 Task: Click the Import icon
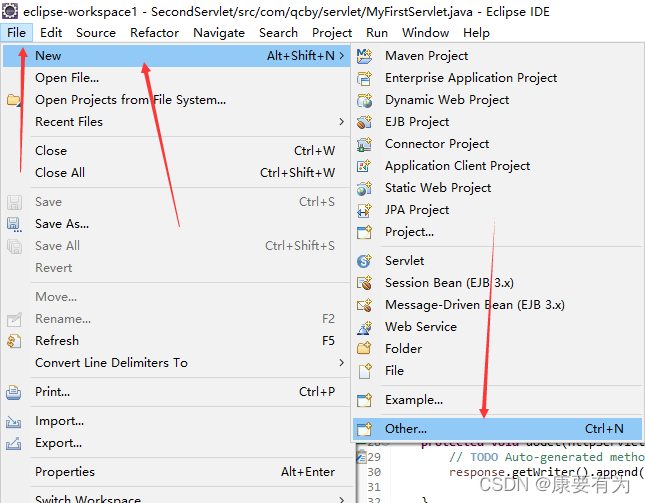[x=14, y=422]
